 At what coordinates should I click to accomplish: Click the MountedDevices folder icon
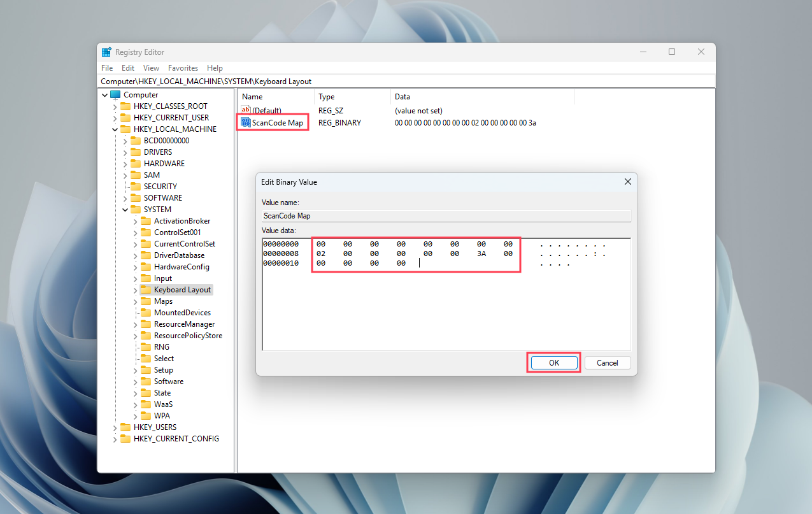[146, 313]
